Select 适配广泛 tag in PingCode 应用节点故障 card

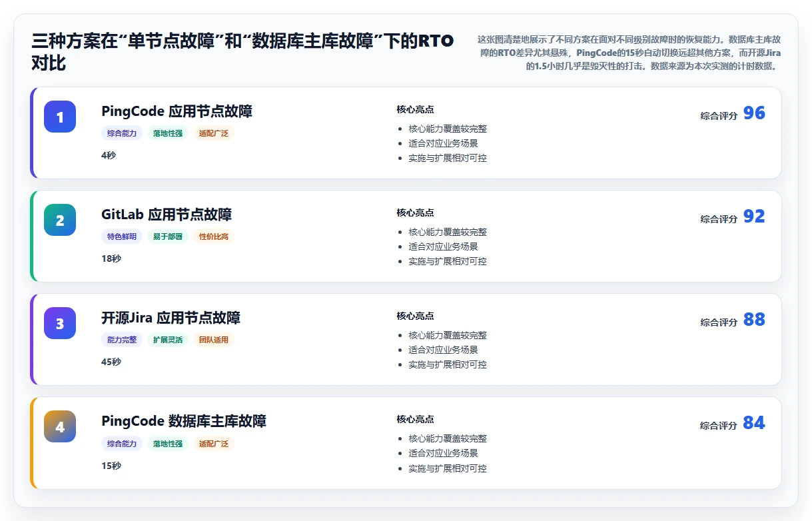point(214,133)
